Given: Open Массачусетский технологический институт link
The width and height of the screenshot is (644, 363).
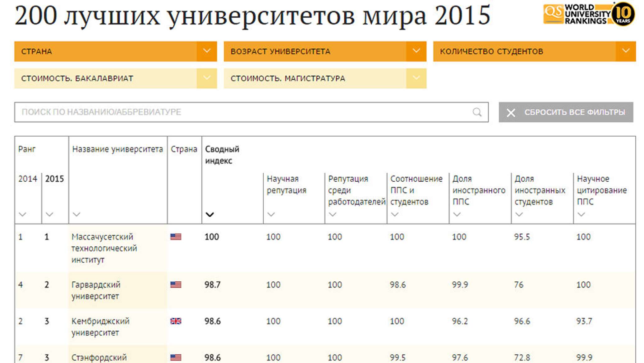Looking at the screenshot, I should point(104,248).
